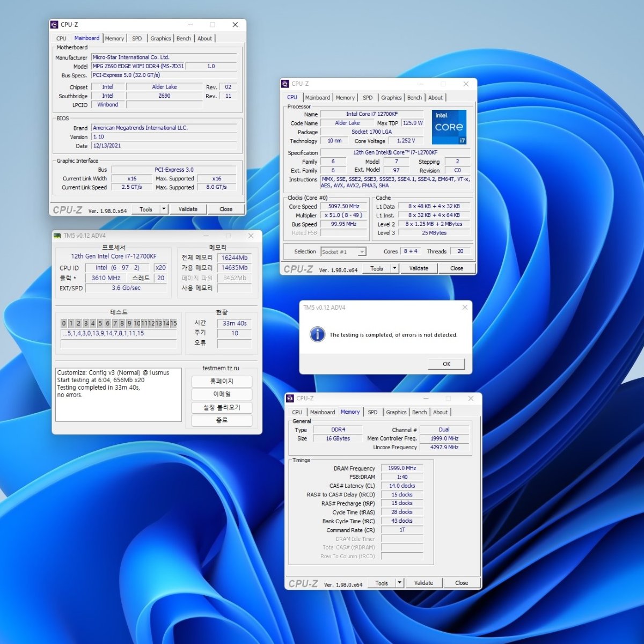The image size is (644, 644).
Task: Click the Tools button in the Processor window
Action: [x=377, y=268]
